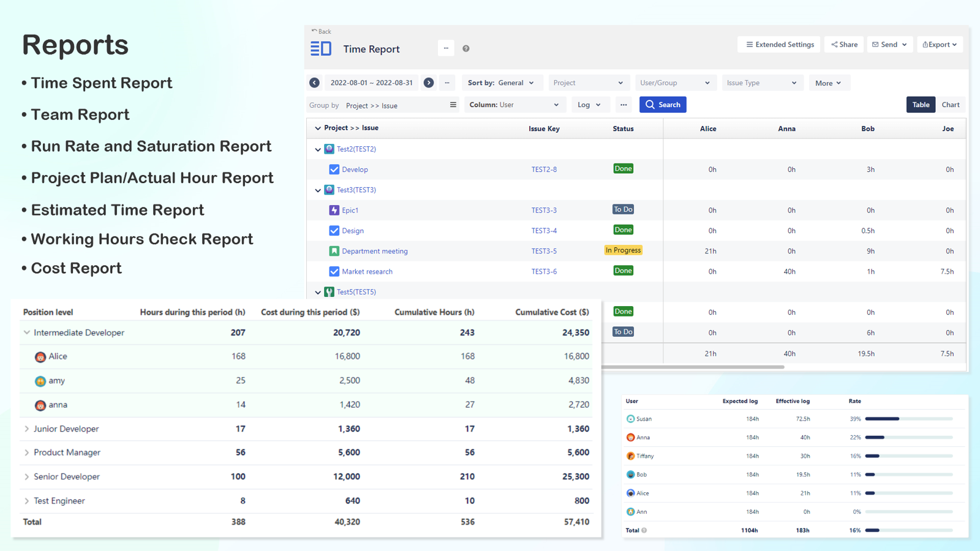This screenshot has height=551, width=980.
Task: Open the TEST3-5 issue key link
Action: click(544, 251)
